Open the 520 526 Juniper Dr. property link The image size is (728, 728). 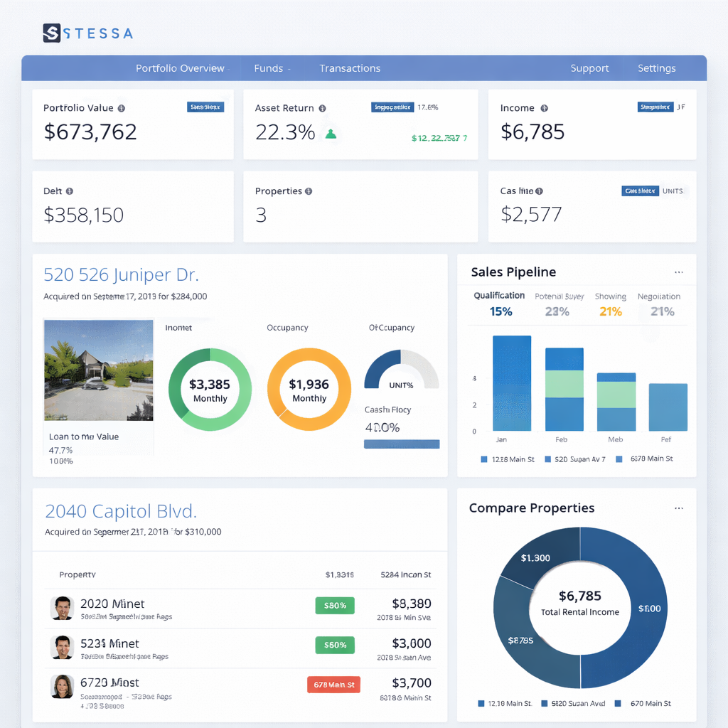121,274
